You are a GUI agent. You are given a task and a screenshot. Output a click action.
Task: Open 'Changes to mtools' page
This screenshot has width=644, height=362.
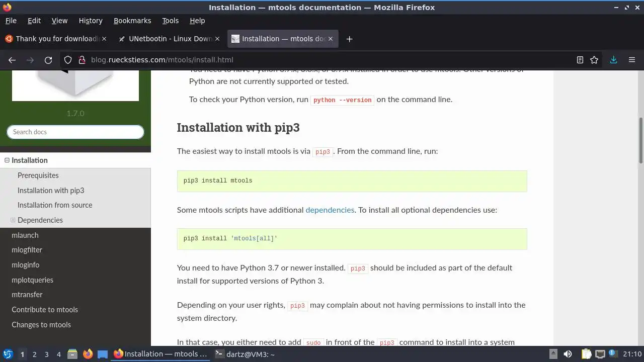41,325
